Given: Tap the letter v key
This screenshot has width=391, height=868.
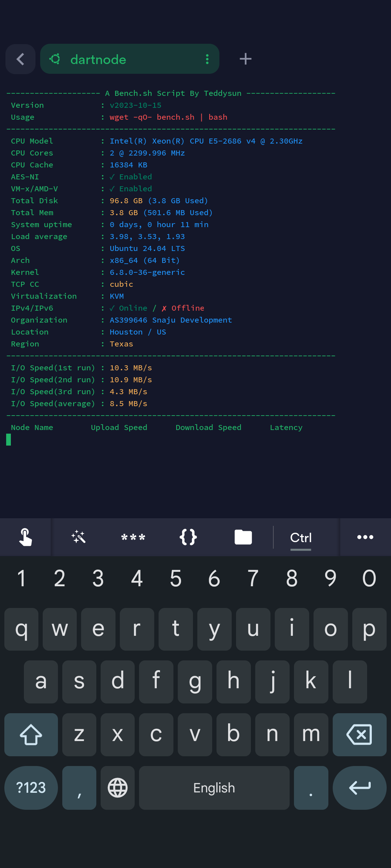Looking at the screenshot, I should tap(195, 735).
